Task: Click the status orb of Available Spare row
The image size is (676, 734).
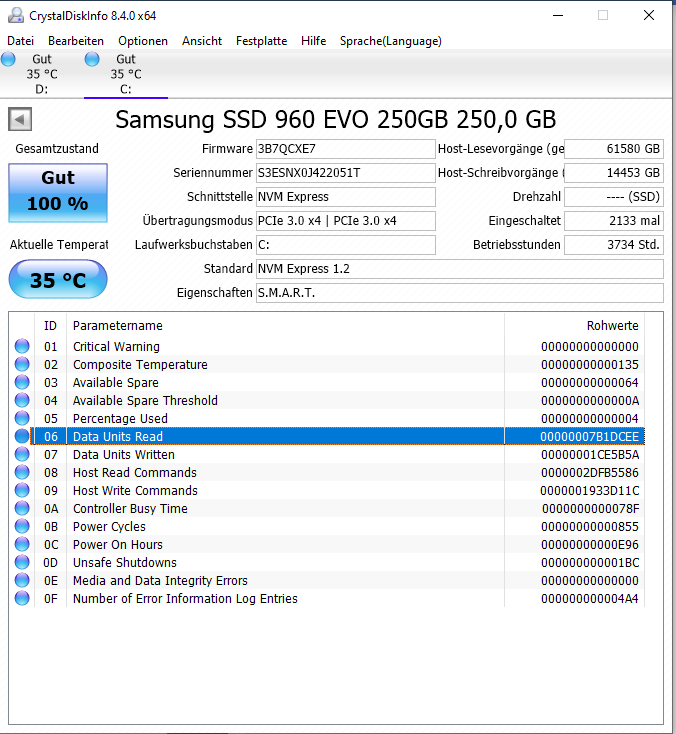Action: (x=22, y=382)
